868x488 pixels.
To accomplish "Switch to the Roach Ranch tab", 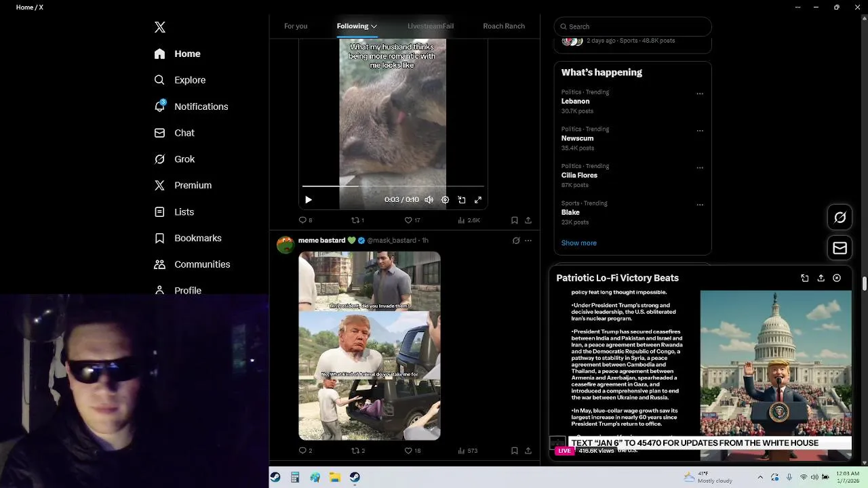I will point(504,26).
